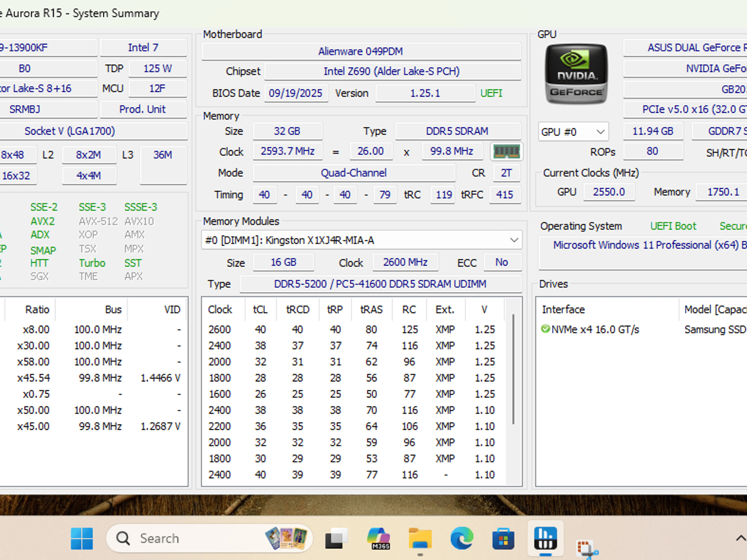Click the GPU memory 11.94 GB value
The image size is (747, 560).
pos(653,131)
